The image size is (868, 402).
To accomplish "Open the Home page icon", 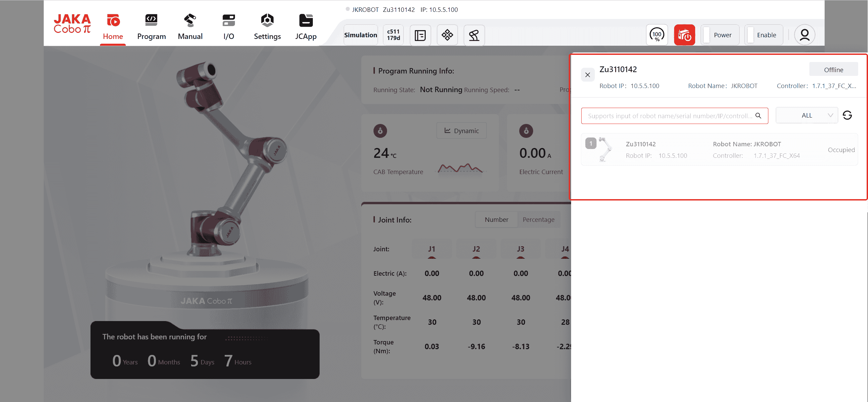I will 113,21.
